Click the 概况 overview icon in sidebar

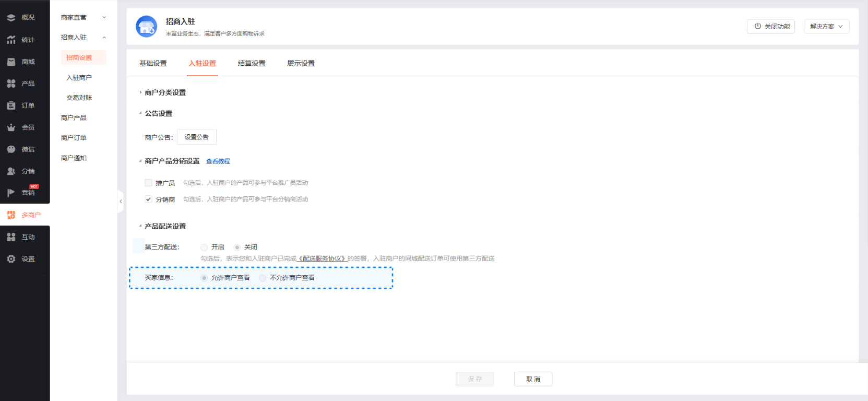[11, 18]
